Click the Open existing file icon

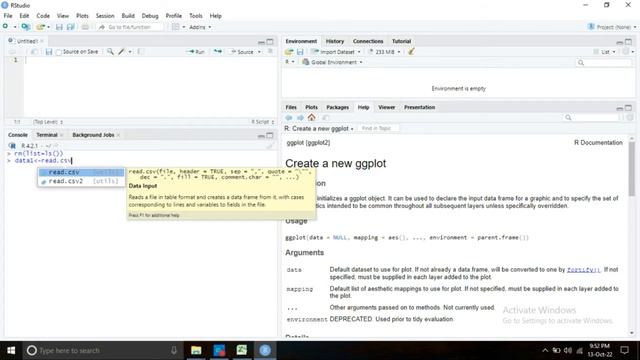[x=40, y=27]
